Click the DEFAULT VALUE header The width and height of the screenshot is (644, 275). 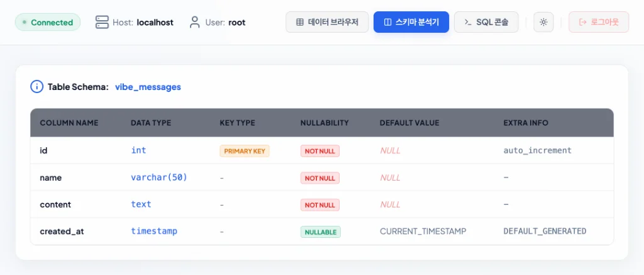coord(409,123)
